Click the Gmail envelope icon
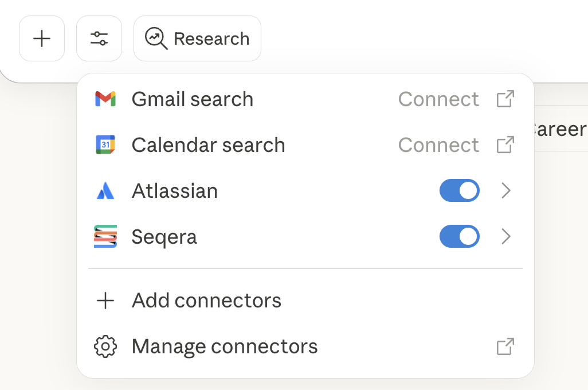The image size is (588, 390). [x=105, y=99]
